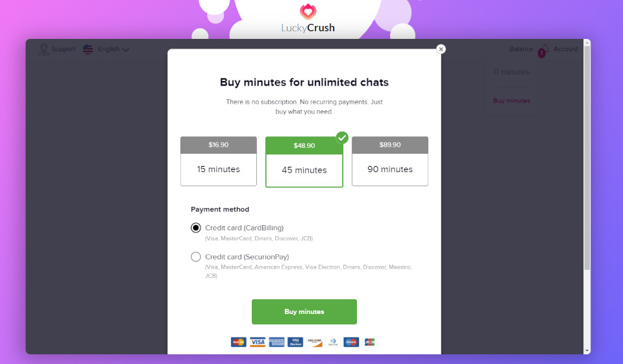
Task: Click the Discover card logo
Action: click(315, 341)
